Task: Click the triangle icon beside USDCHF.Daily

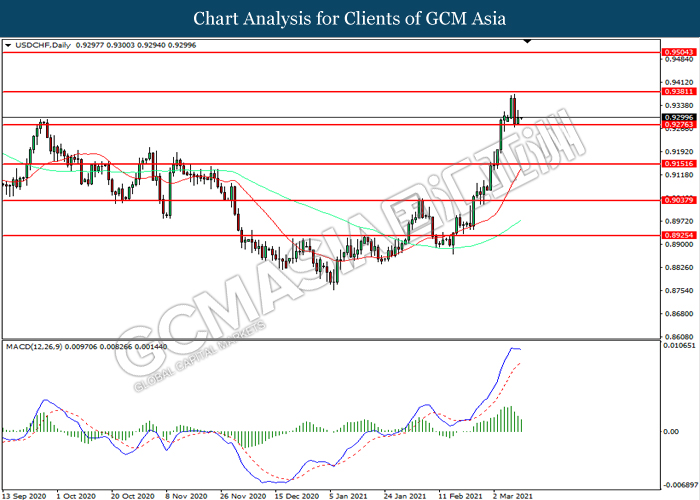Action: point(8,46)
